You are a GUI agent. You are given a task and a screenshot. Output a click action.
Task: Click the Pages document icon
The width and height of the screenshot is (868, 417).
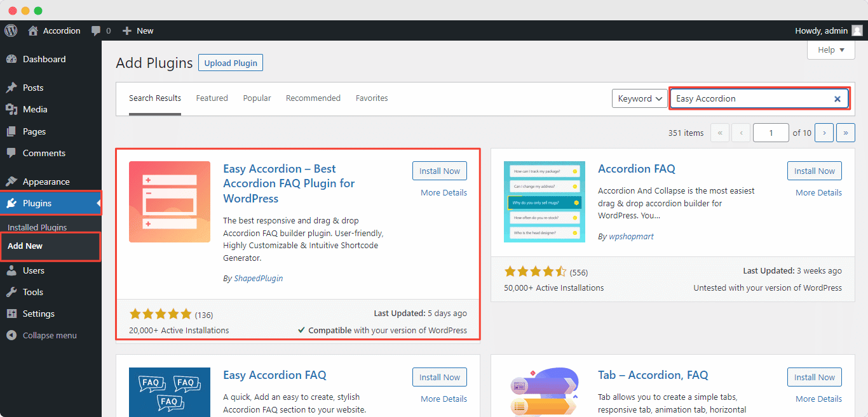pyautogui.click(x=14, y=131)
